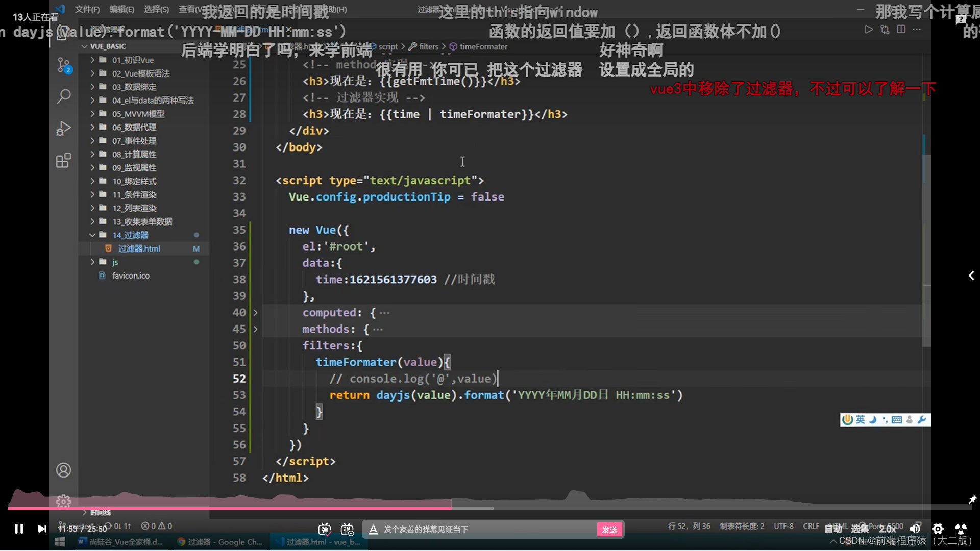Switch to 过滤器 - Google Chrome taskbar item
This screenshot has height=551, width=980.
tap(219, 542)
